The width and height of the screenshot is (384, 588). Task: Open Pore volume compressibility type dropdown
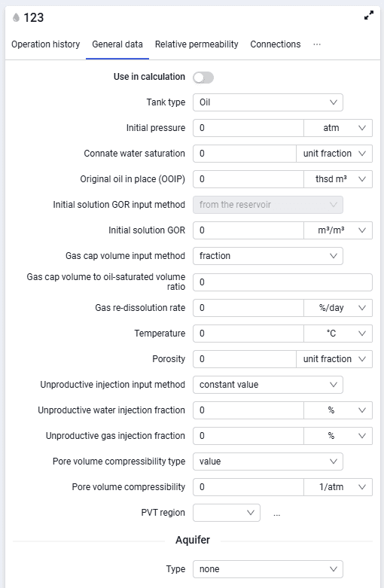(x=268, y=462)
